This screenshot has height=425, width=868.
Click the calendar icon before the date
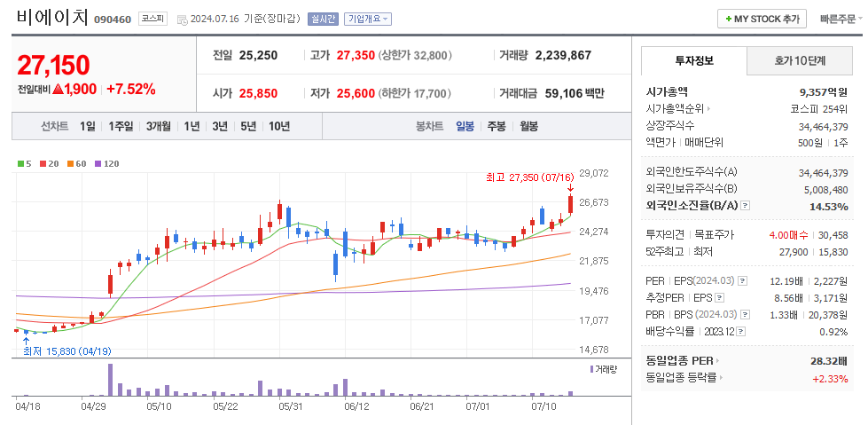(x=183, y=20)
